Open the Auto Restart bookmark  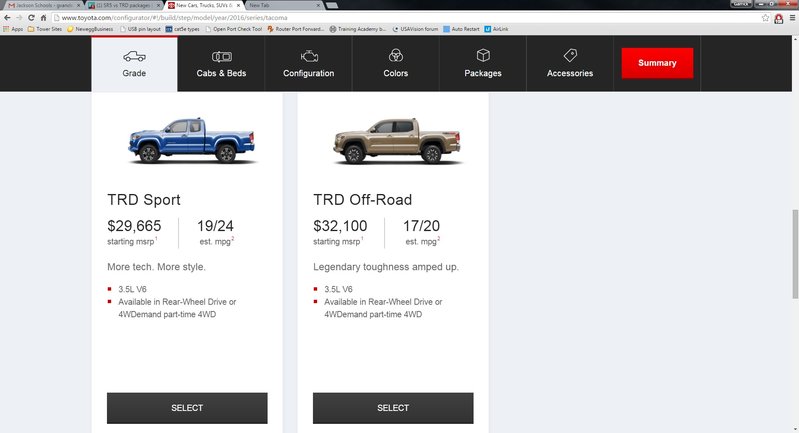click(461, 29)
